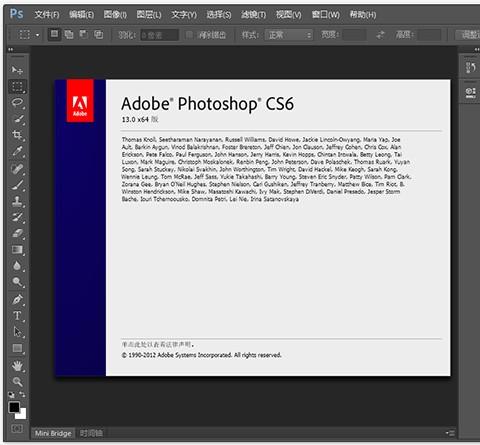Open the 图层(L) menu
480x445 pixels.
click(x=149, y=15)
